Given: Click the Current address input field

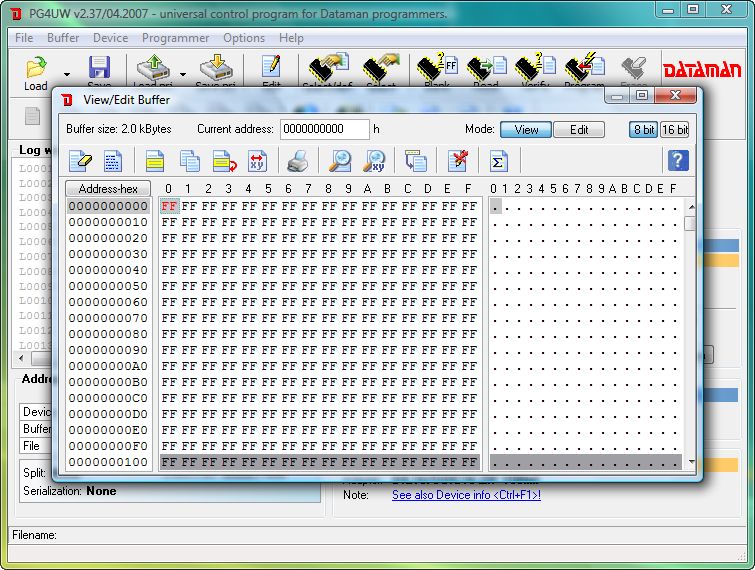Looking at the screenshot, I should (x=324, y=130).
